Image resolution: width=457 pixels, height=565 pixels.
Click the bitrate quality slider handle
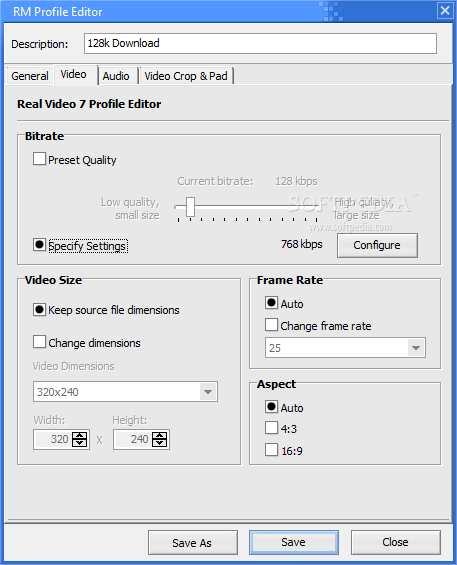pyautogui.click(x=190, y=207)
